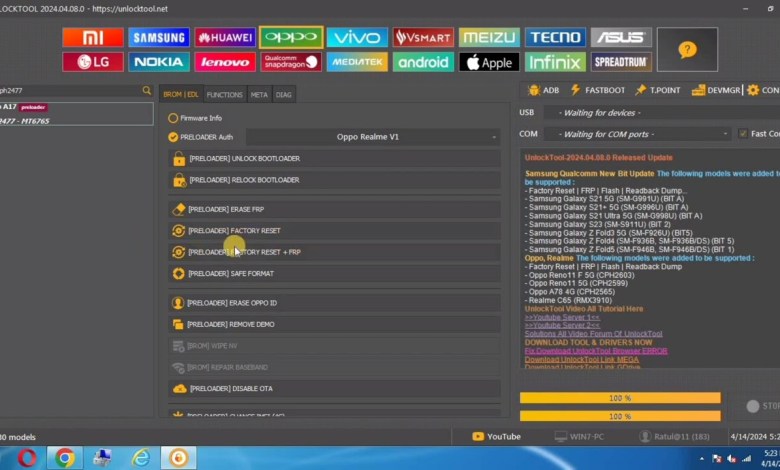This screenshot has width=780, height=470.
Task: Select the Huawei brand tile
Action: coord(225,37)
